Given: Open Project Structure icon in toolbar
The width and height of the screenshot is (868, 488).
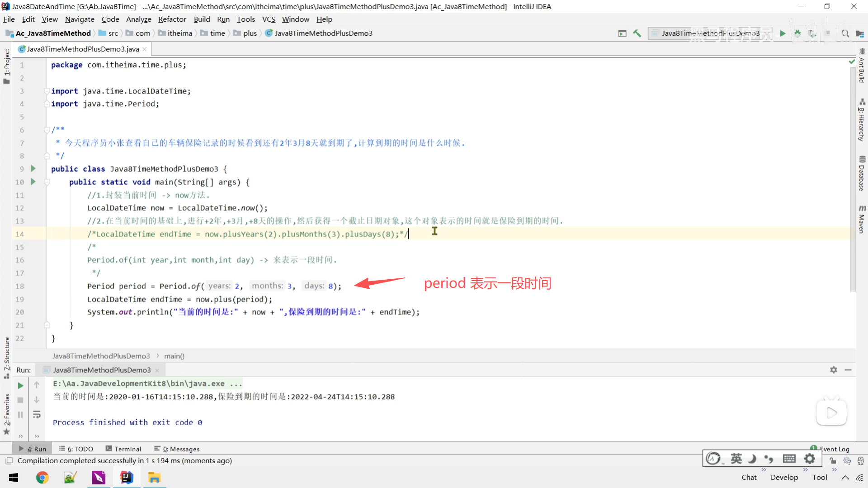Looking at the screenshot, I should pyautogui.click(x=859, y=33).
